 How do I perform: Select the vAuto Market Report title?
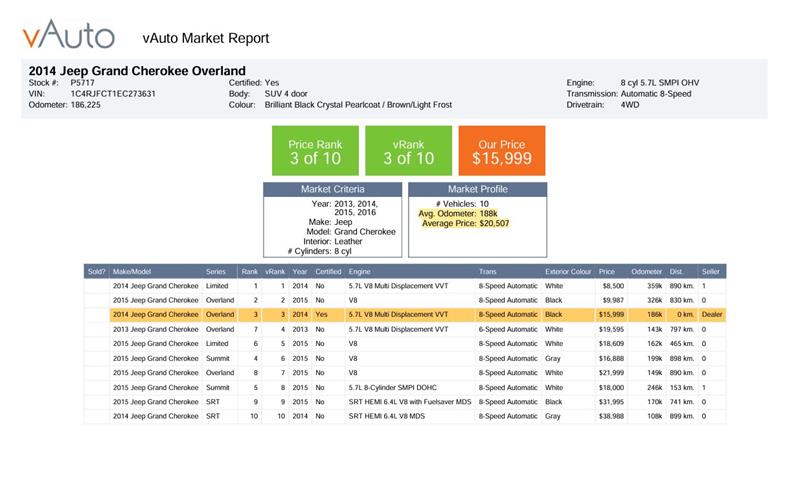tap(206, 38)
